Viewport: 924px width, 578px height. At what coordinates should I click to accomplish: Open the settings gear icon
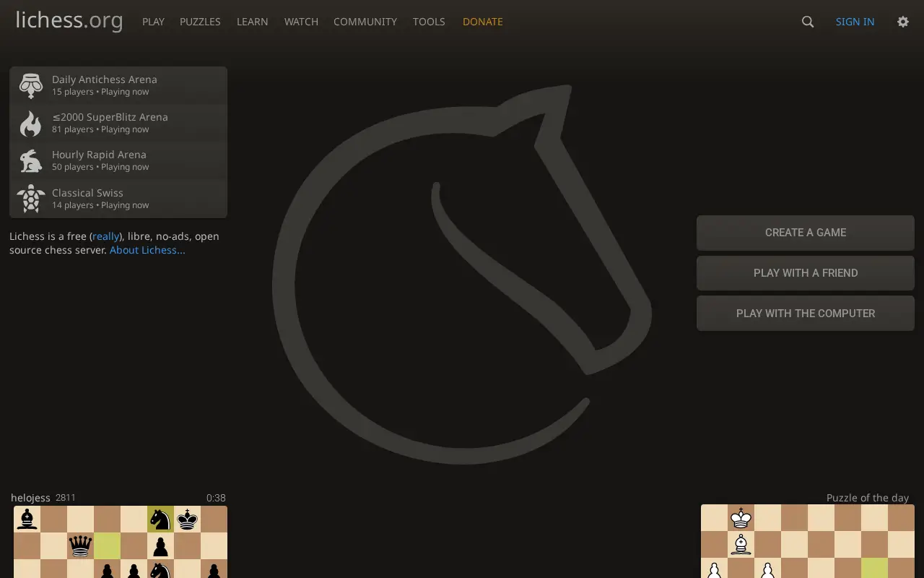coord(903,22)
